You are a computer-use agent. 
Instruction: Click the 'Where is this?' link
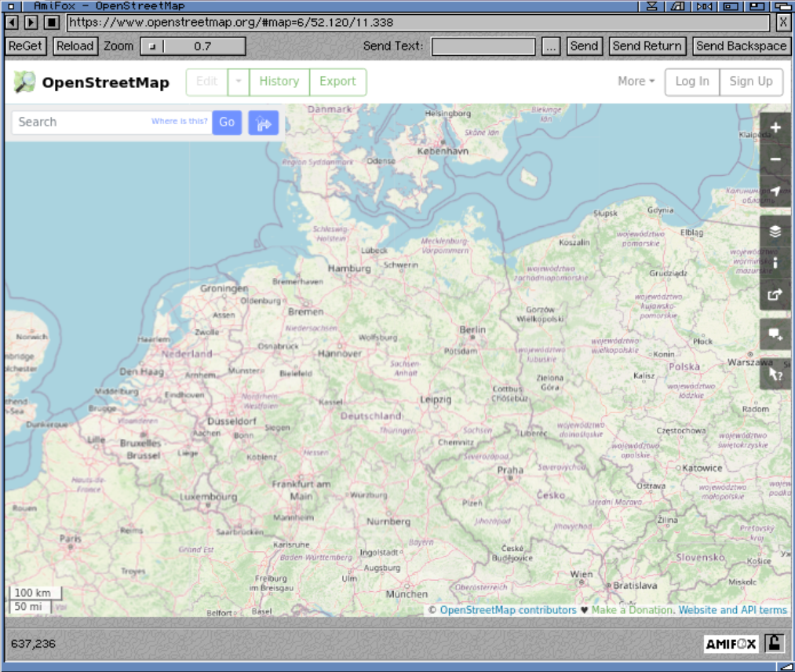click(x=180, y=121)
